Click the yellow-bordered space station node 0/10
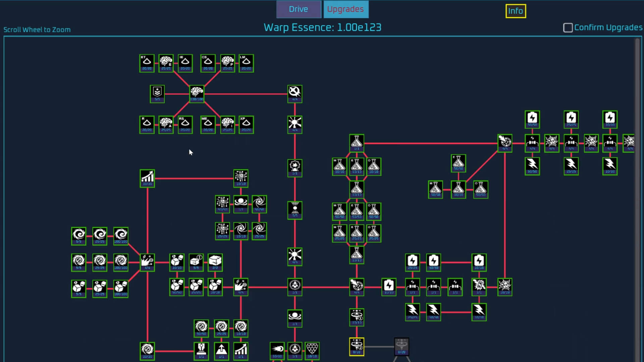The width and height of the screenshot is (644, 362). (x=356, y=346)
